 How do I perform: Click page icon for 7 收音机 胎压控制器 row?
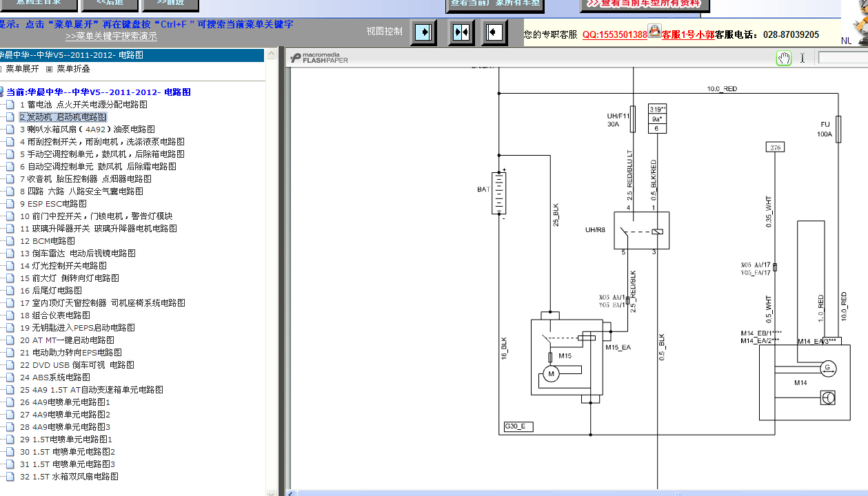(x=10, y=179)
